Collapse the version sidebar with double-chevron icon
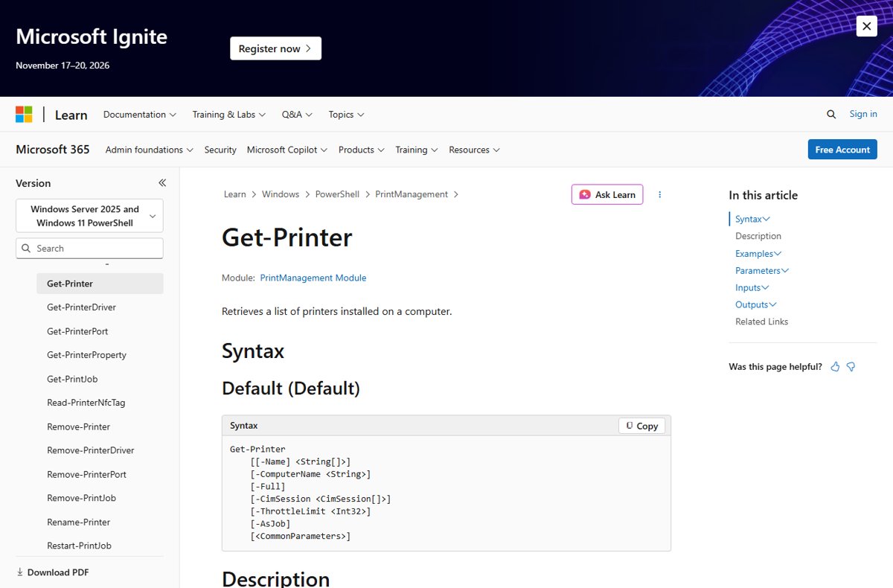The height and width of the screenshot is (588, 893). (162, 183)
